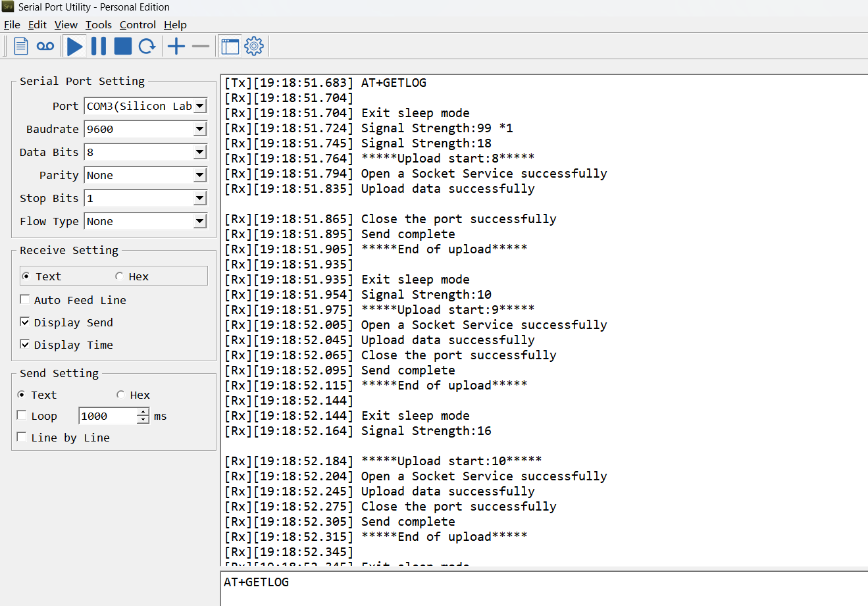
Task: Click the refresh circular arrow icon
Action: pyautogui.click(x=147, y=46)
